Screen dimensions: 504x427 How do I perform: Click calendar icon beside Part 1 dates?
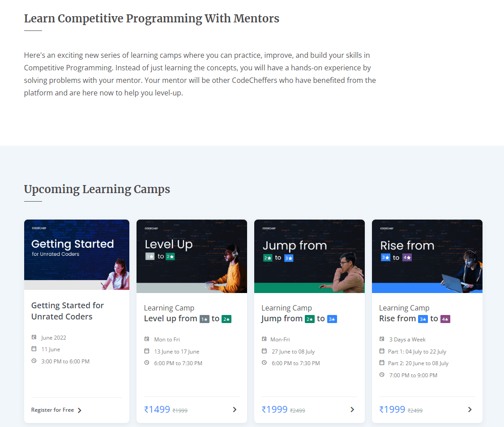(382, 351)
